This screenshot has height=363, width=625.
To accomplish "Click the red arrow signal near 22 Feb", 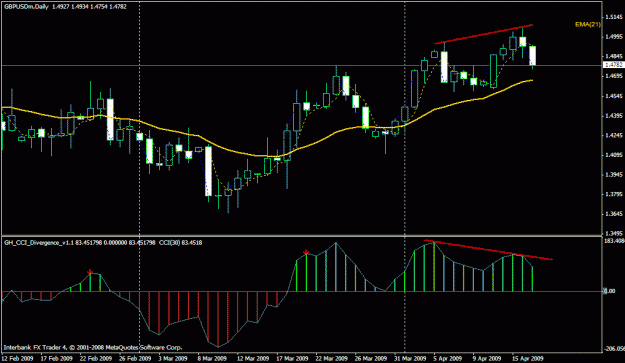I will [x=90, y=271].
